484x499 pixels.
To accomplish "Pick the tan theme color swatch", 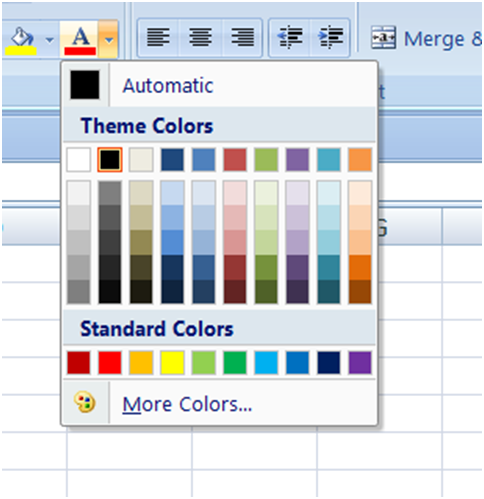I will [141, 160].
